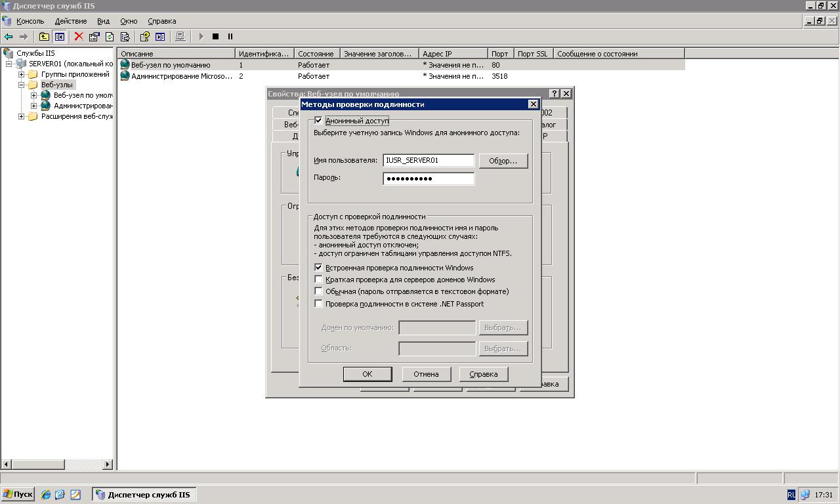The height and width of the screenshot is (504, 840).
Task: Click Диспетчер служб IIS taskbar button
Action: (x=144, y=495)
